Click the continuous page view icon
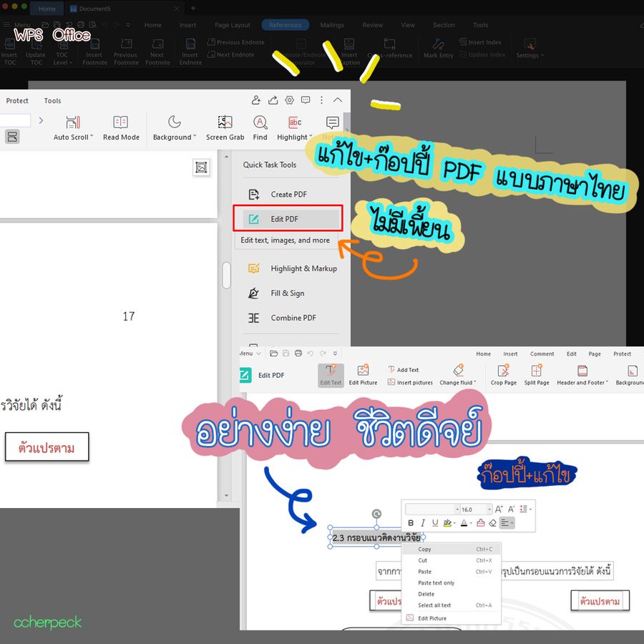The height and width of the screenshot is (644, 644). click(12, 137)
